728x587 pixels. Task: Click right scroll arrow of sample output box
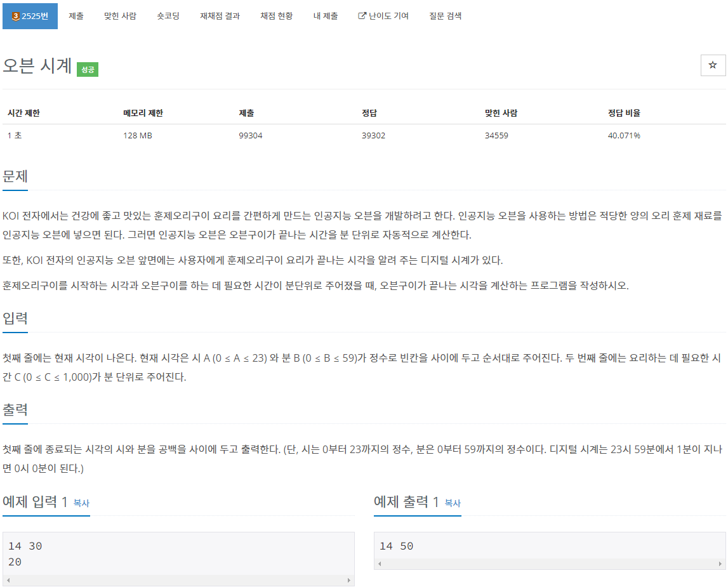coord(720,564)
